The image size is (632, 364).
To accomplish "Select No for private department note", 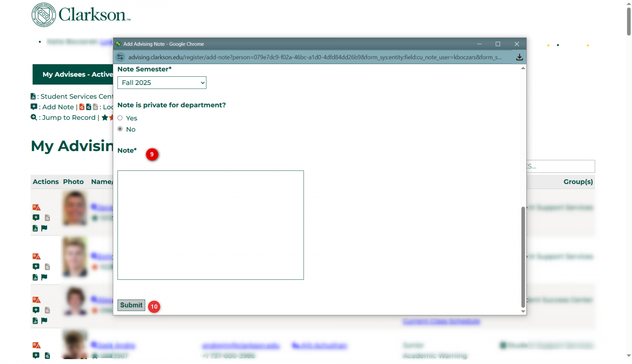I will click(x=120, y=129).
